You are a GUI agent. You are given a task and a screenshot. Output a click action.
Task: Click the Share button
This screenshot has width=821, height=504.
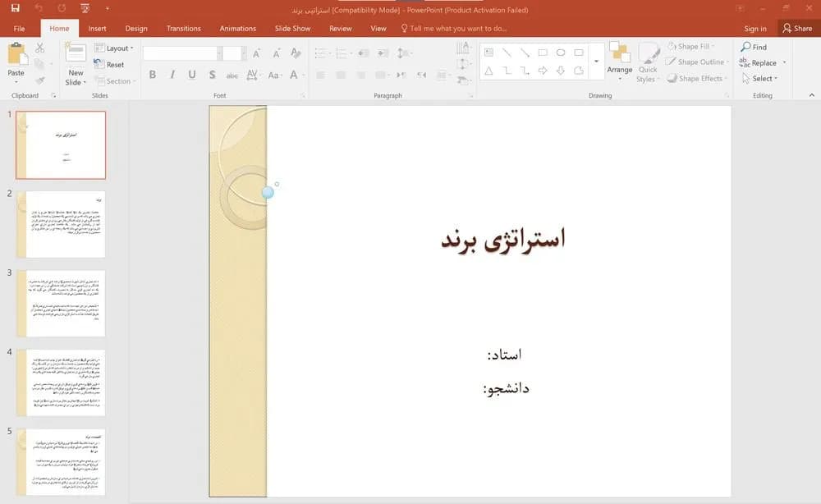[x=797, y=28]
